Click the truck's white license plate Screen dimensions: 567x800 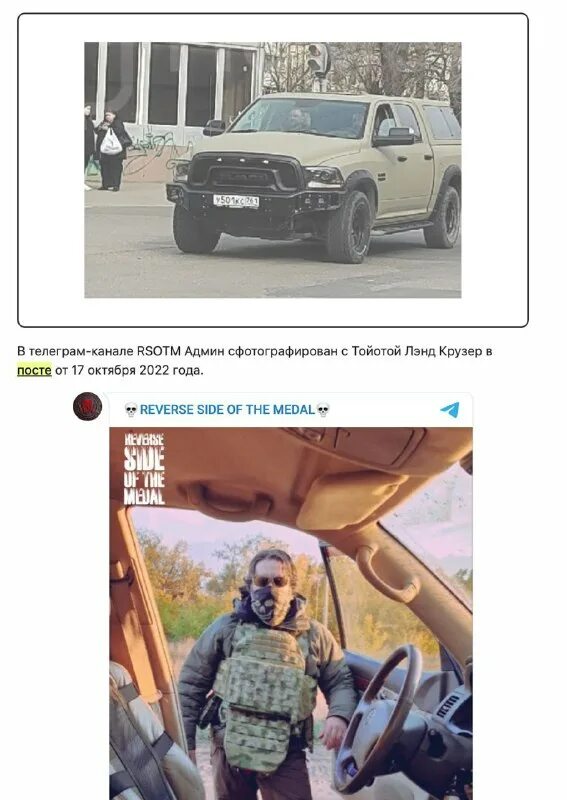236,201
